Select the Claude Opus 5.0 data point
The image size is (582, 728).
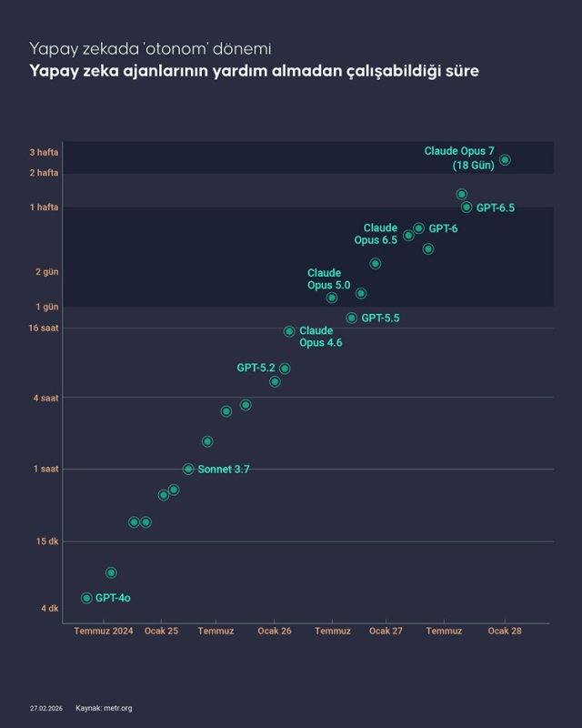click(332, 298)
